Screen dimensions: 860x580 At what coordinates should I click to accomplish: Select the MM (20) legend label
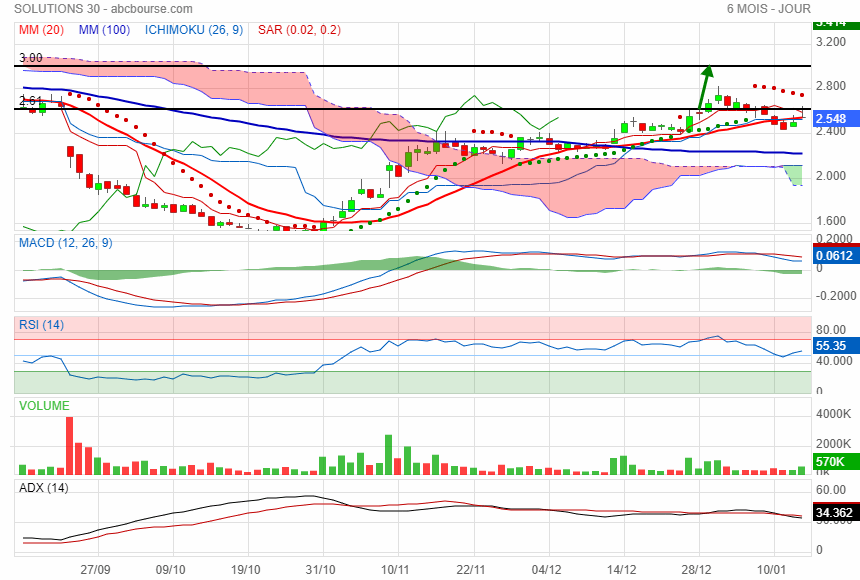[41, 30]
